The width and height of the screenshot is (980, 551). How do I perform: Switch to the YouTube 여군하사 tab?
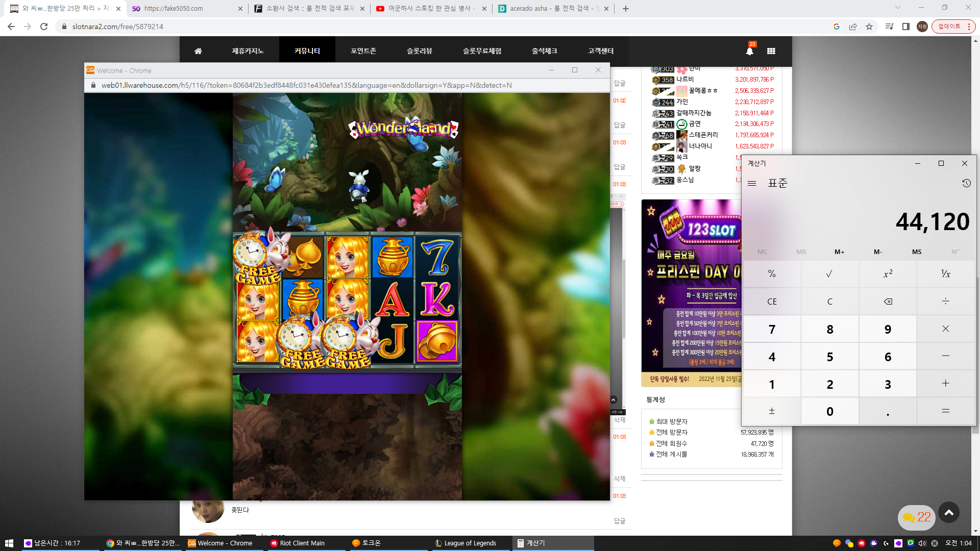click(431, 9)
